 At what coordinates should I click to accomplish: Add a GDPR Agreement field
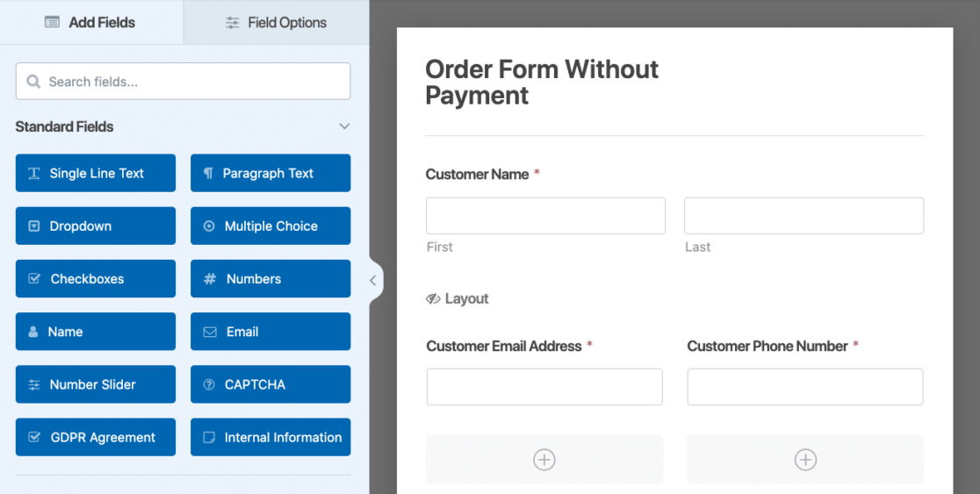pyautogui.click(x=95, y=437)
